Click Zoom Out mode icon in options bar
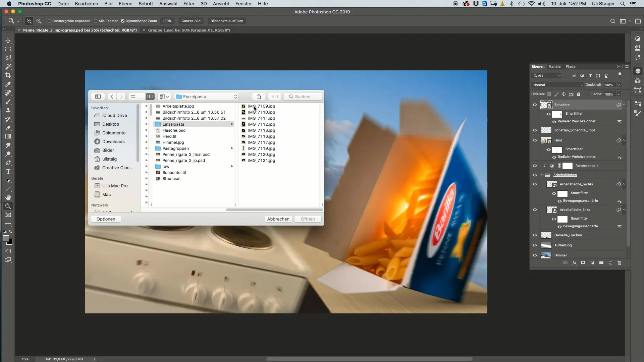The height and width of the screenshot is (362, 644). (x=39, y=21)
